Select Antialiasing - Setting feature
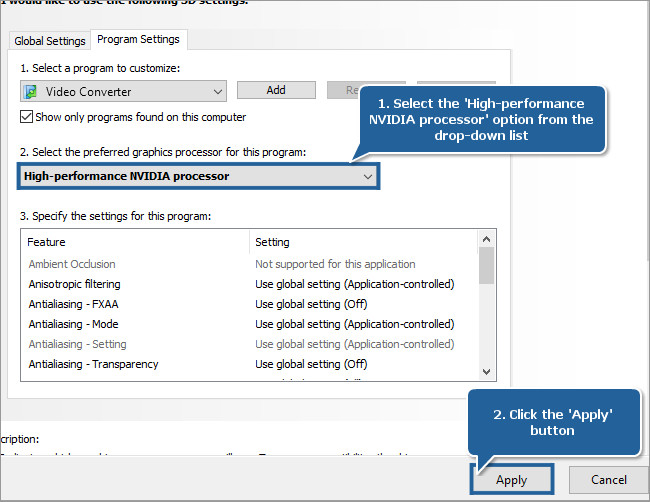 78,344
